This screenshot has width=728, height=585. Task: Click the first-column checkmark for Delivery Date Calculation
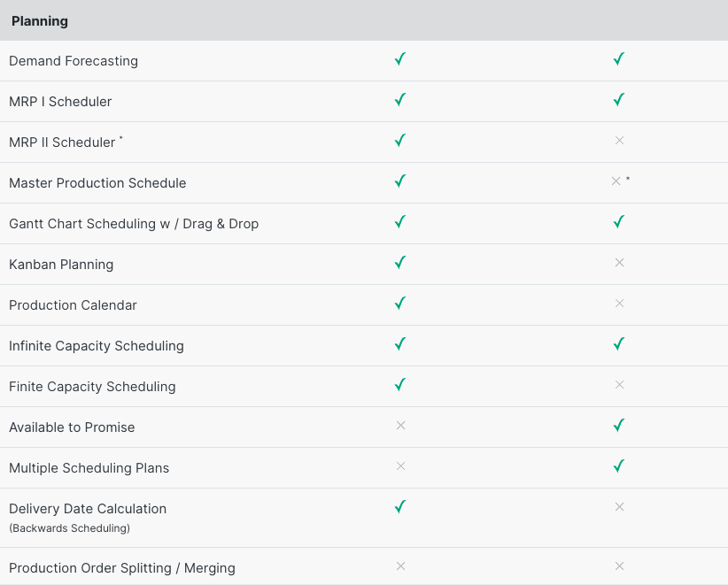coord(400,506)
